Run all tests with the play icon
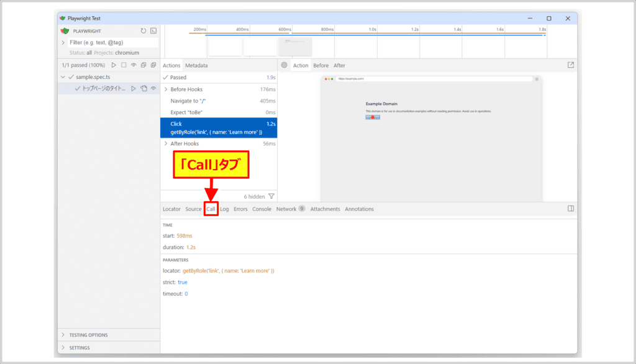The width and height of the screenshot is (636, 364). tap(113, 65)
